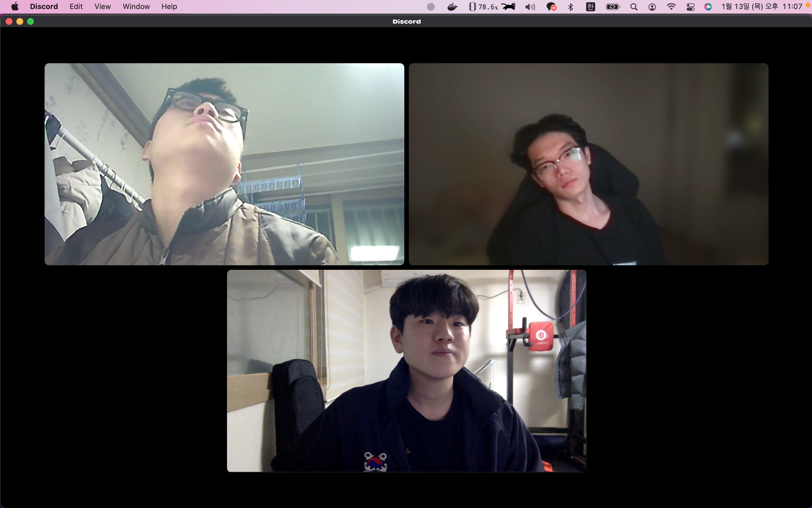Viewport: 812px width, 508px height.
Task: Open the Apple menu
Action: [x=15, y=7]
